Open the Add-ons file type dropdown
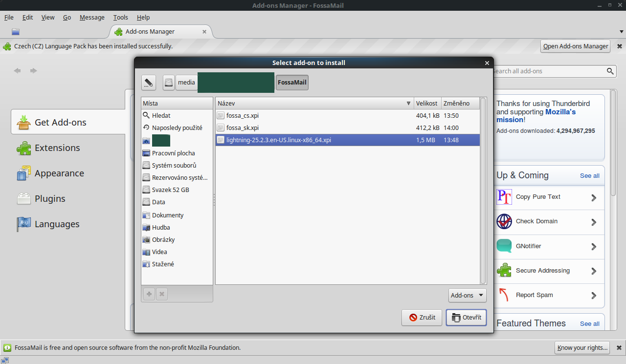The width and height of the screenshot is (626, 364). click(x=468, y=295)
